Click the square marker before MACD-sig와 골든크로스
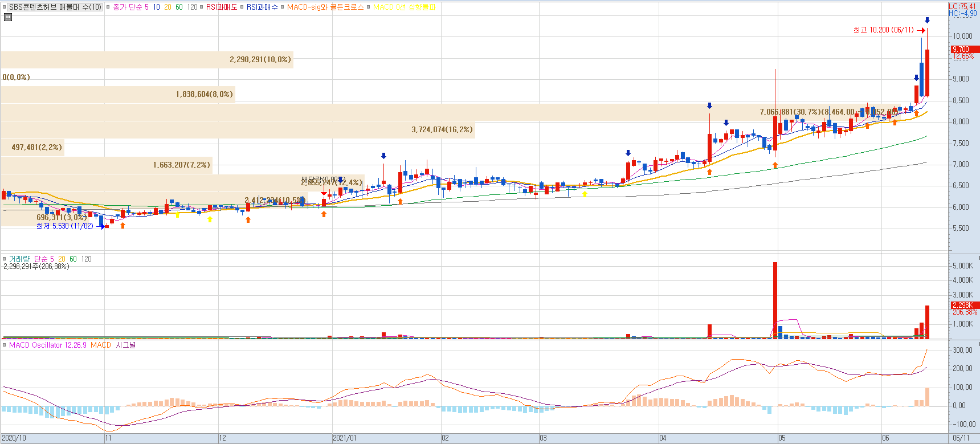980x444 pixels. tap(282, 7)
